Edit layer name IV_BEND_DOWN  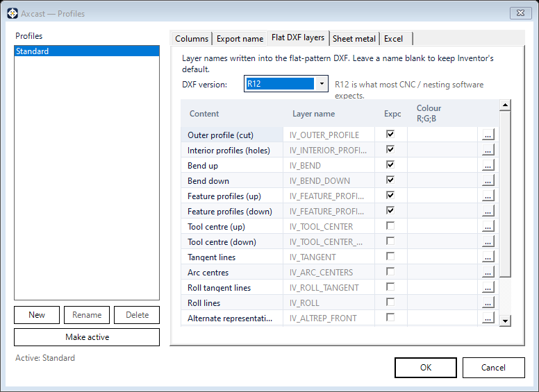[329, 180]
